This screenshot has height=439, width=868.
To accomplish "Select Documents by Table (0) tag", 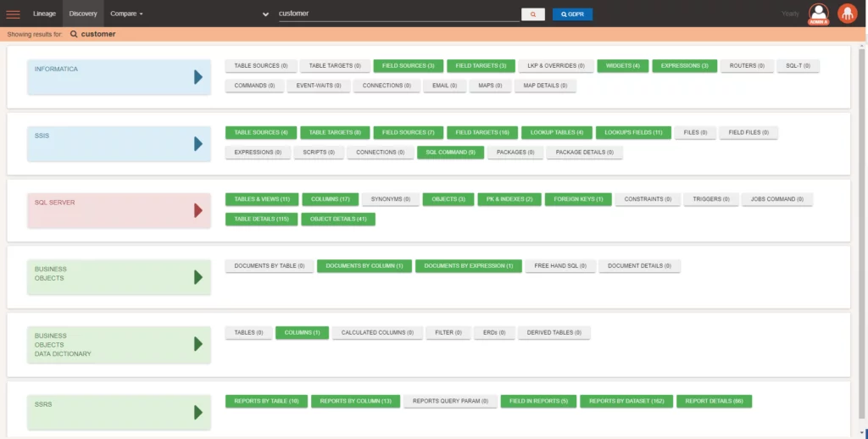I will [x=269, y=266].
